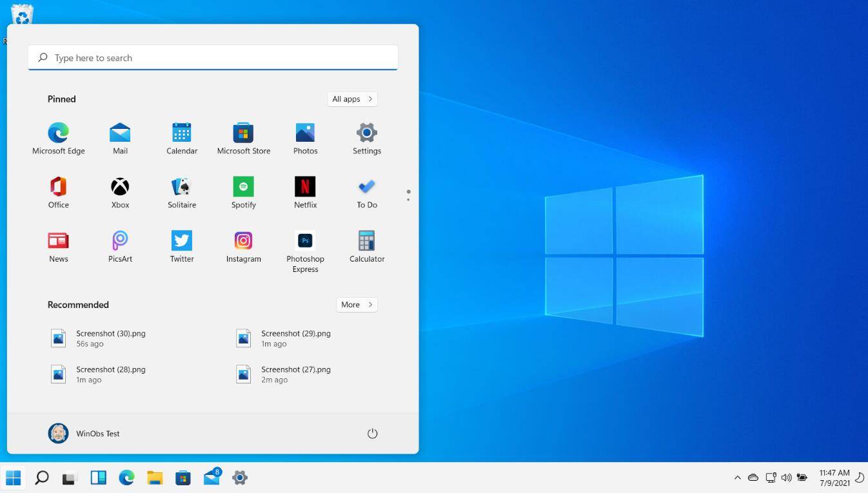Open Screenshot (30).png

[x=99, y=338]
